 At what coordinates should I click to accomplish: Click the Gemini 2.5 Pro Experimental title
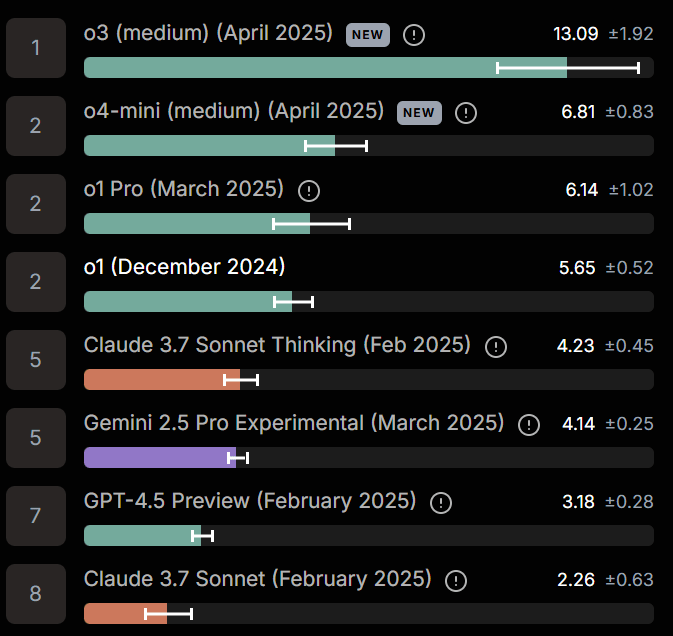[x=294, y=423]
